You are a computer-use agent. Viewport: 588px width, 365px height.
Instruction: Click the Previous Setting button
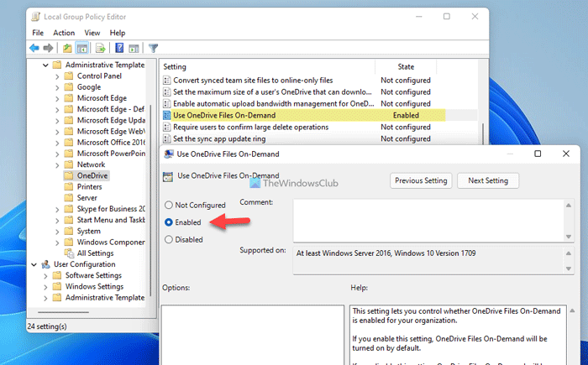pyautogui.click(x=421, y=180)
